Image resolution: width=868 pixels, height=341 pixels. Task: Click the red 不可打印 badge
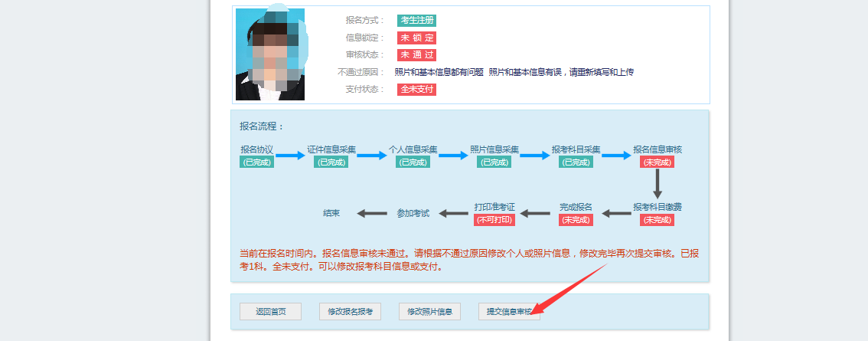[x=494, y=220]
